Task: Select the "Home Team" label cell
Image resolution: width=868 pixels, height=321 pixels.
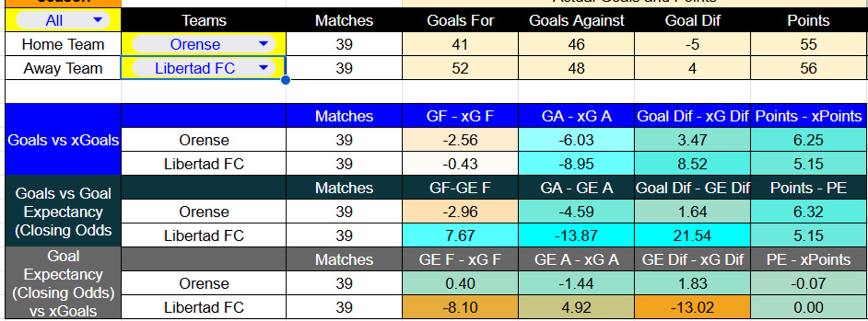Action: 63,44
